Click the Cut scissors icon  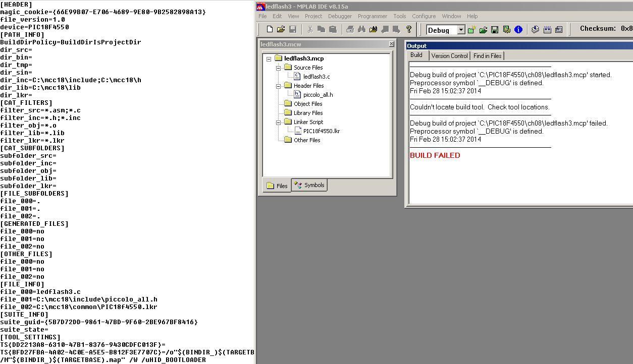(310, 30)
